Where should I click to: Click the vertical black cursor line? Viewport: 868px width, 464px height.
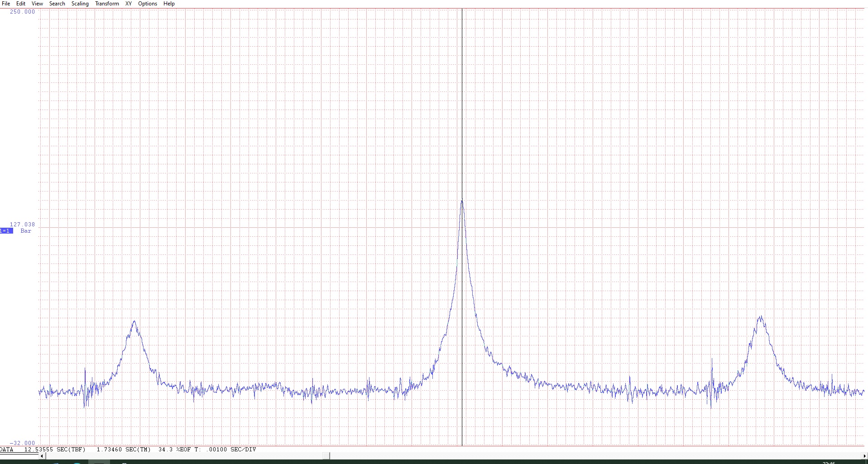click(x=462, y=113)
